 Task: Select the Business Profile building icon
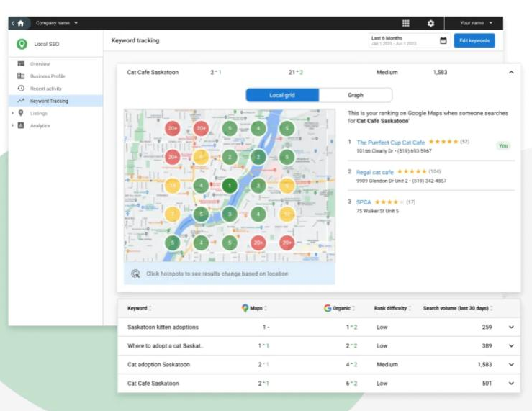[21, 76]
